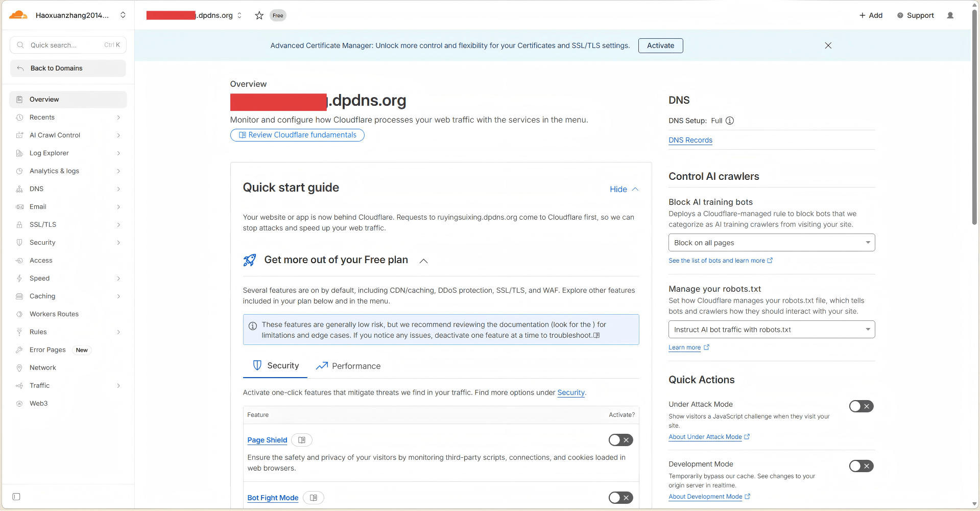Click the Quick search input field

66,45
